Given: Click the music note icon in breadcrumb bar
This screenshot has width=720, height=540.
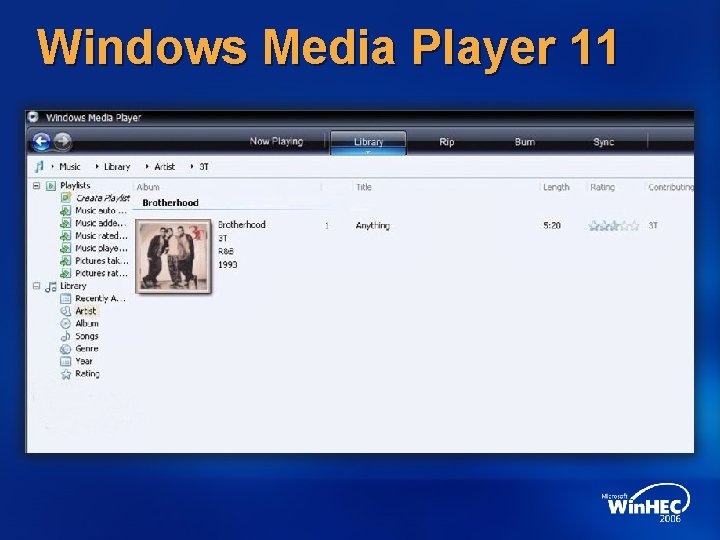Looking at the screenshot, I should (39, 167).
